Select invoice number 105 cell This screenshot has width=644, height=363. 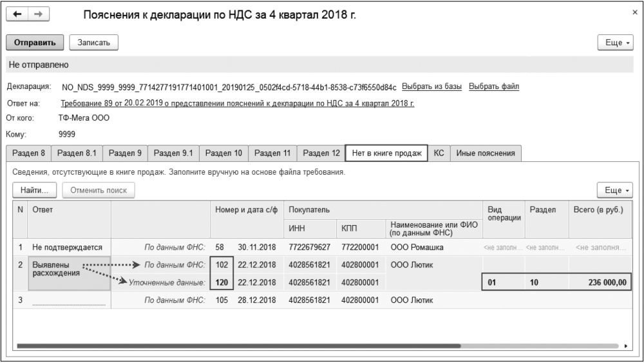tap(222, 300)
